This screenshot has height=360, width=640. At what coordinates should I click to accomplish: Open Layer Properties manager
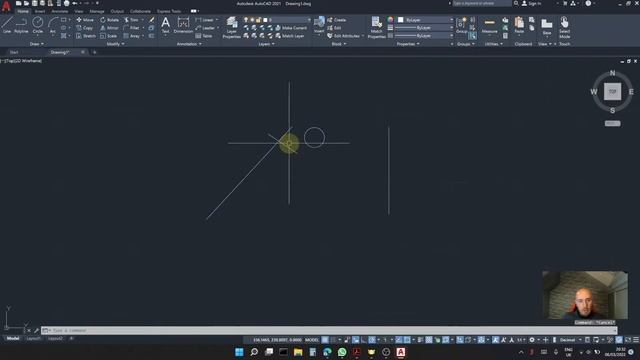(231, 27)
